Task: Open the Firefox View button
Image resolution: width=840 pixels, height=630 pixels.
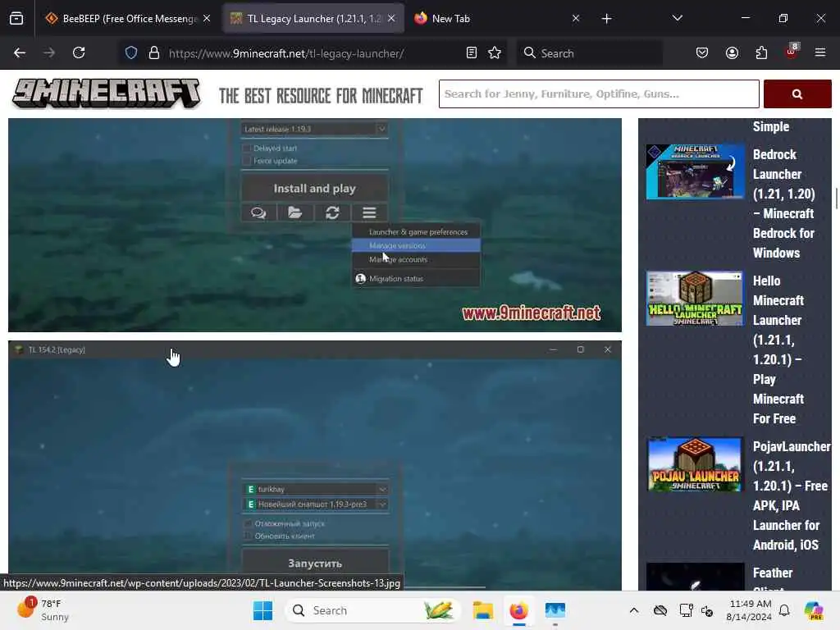Action: [16, 18]
